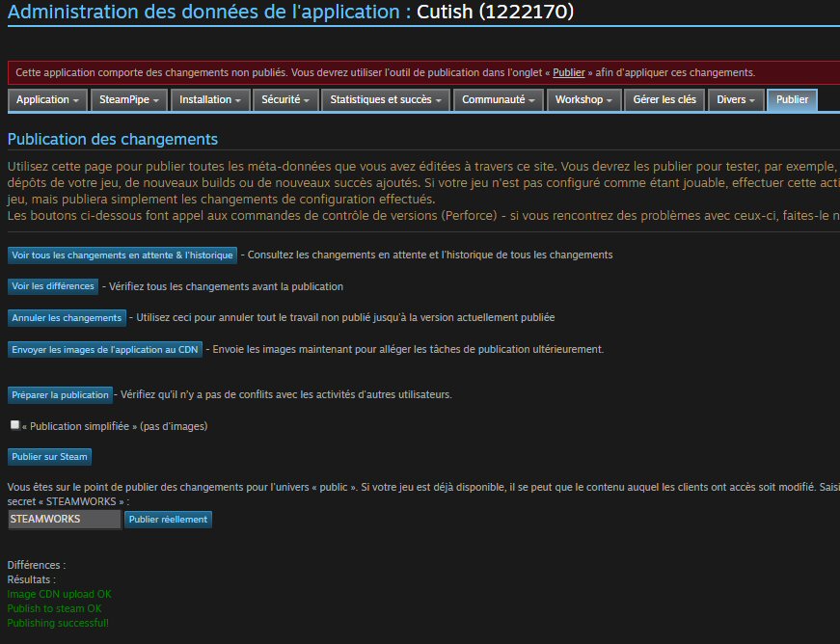Screen dimensions: 840x644
Task: Click Préparer la publication button
Action: tap(60, 395)
